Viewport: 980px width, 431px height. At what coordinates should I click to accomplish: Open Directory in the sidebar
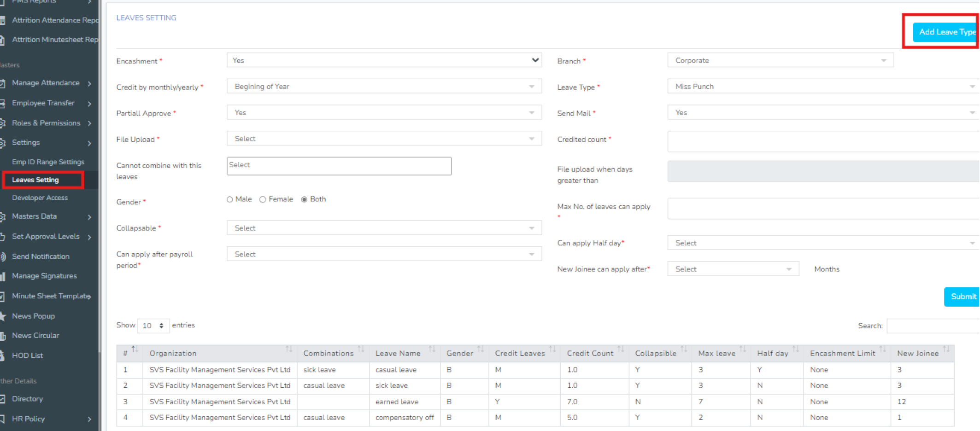(x=27, y=399)
